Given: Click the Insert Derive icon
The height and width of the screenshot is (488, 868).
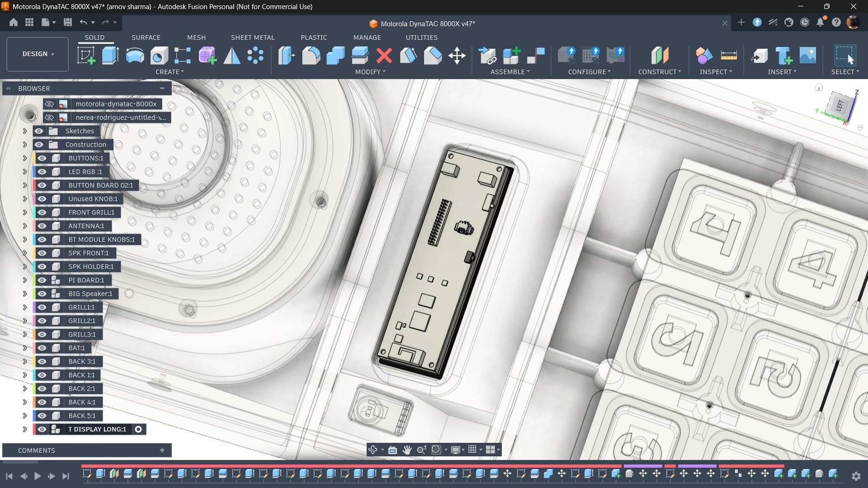Looking at the screenshot, I should [x=759, y=56].
